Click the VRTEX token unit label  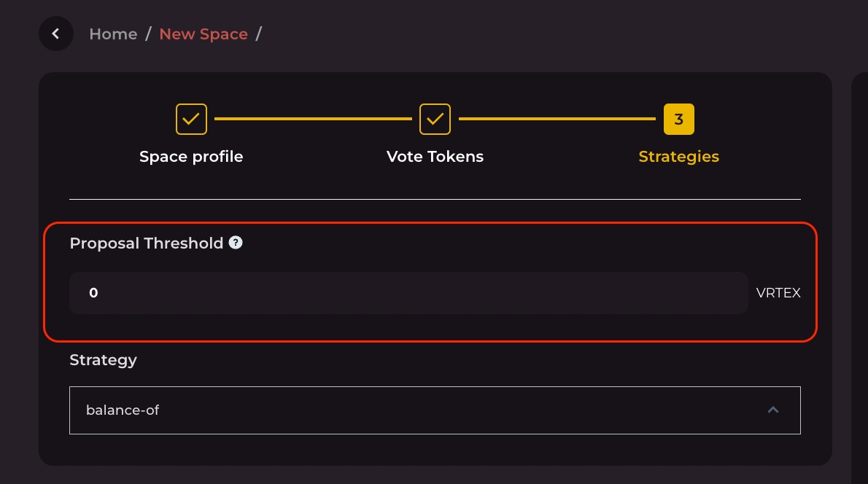click(778, 293)
